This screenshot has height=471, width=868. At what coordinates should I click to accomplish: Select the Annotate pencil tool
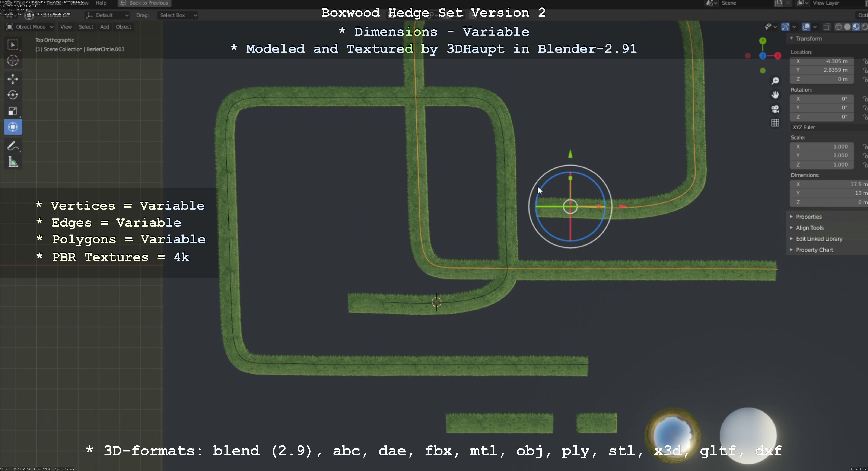[x=13, y=146]
